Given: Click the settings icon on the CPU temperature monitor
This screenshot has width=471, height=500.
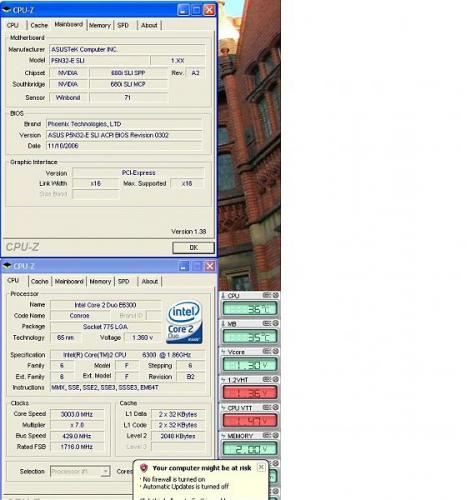Looking at the screenshot, I should pyautogui.click(x=266, y=295).
